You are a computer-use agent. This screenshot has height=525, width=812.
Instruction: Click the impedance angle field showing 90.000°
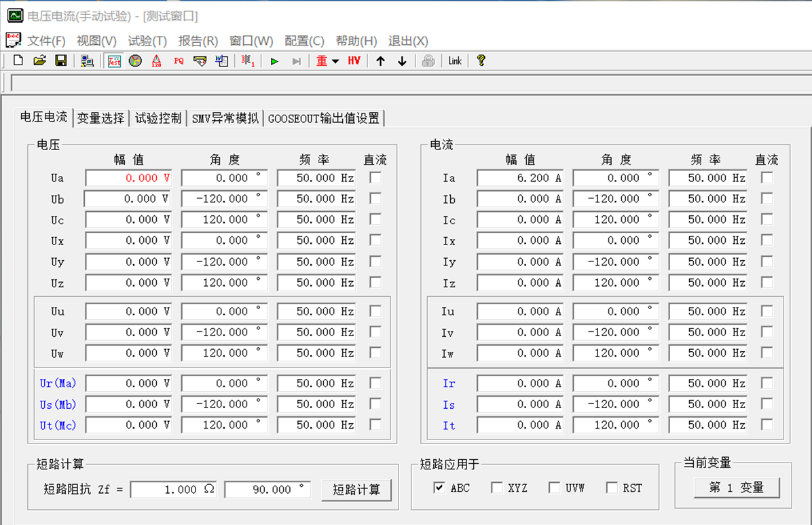point(267,489)
